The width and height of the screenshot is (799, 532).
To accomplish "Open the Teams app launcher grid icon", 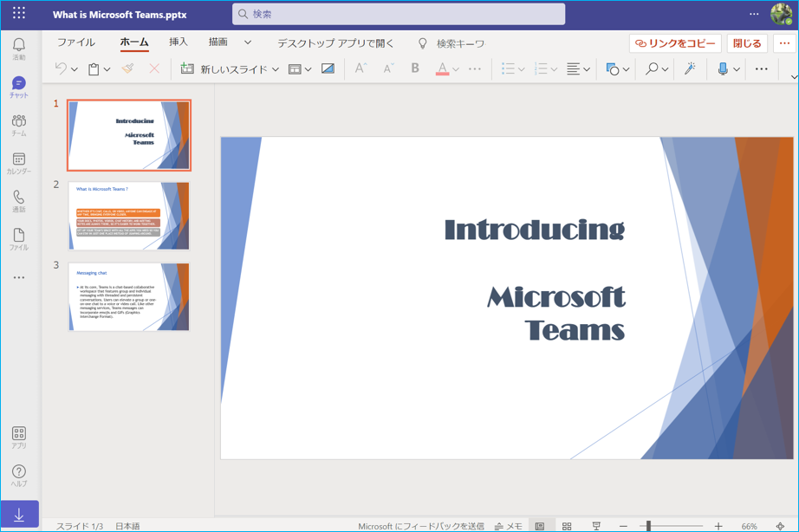I will (x=18, y=13).
